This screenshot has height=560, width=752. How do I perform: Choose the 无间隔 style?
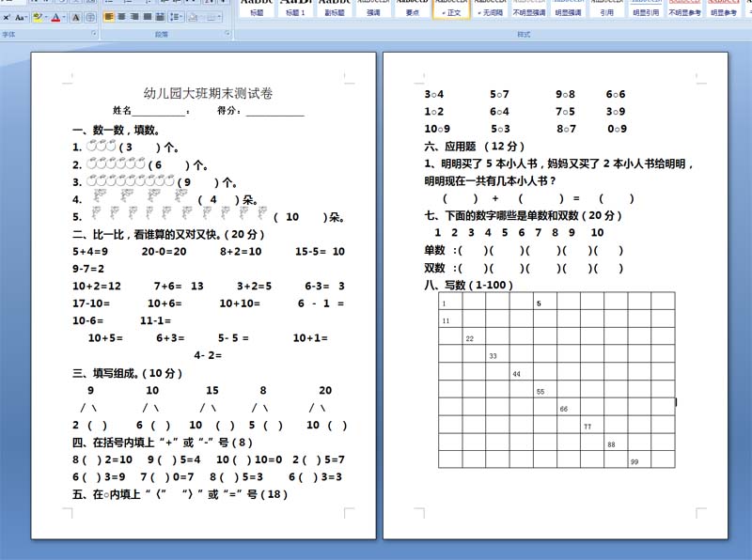coord(490,8)
